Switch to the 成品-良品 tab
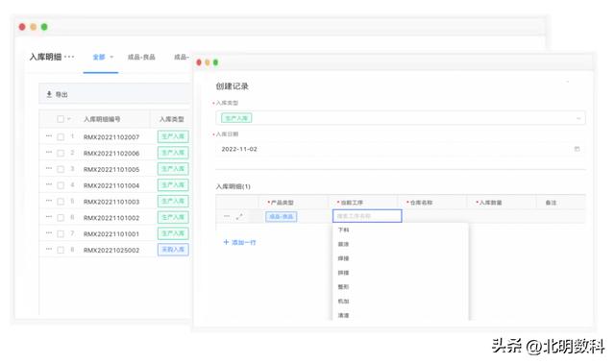Screen dimensions: 615x364 click(141, 58)
